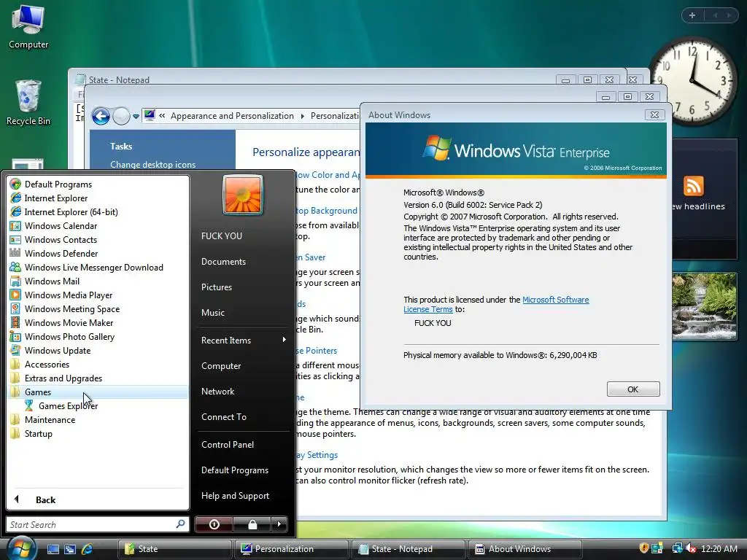Click the security shield tray icon
Viewport: 747px width, 560px height.
643,548
